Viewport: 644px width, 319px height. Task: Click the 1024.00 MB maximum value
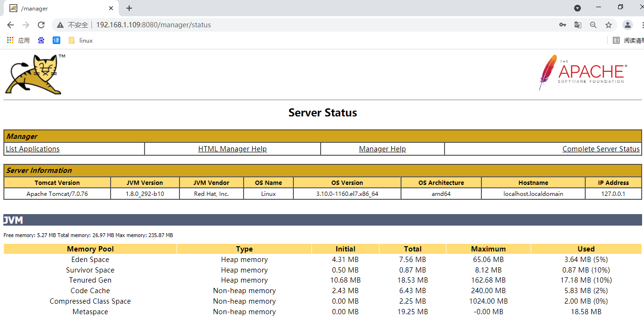pos(489,301)
